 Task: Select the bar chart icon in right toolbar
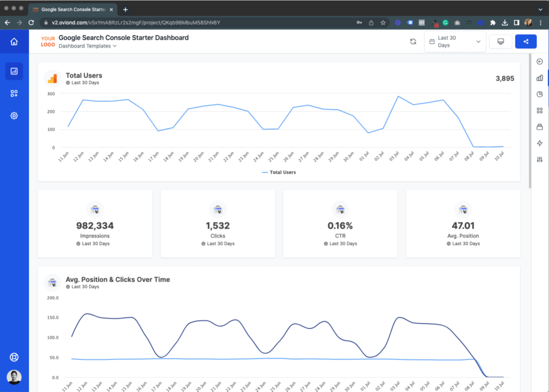539,78
